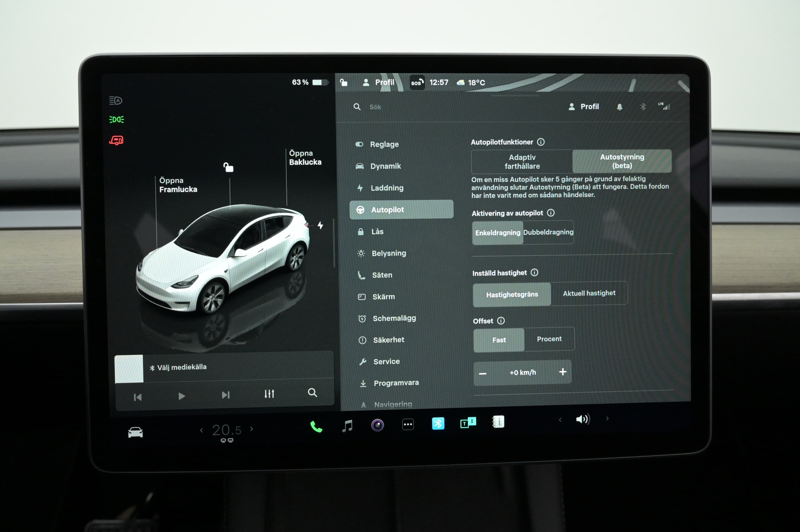800x532 pixels.
Task: Tap the charging bolt beside the car
Action: (320, 225)
